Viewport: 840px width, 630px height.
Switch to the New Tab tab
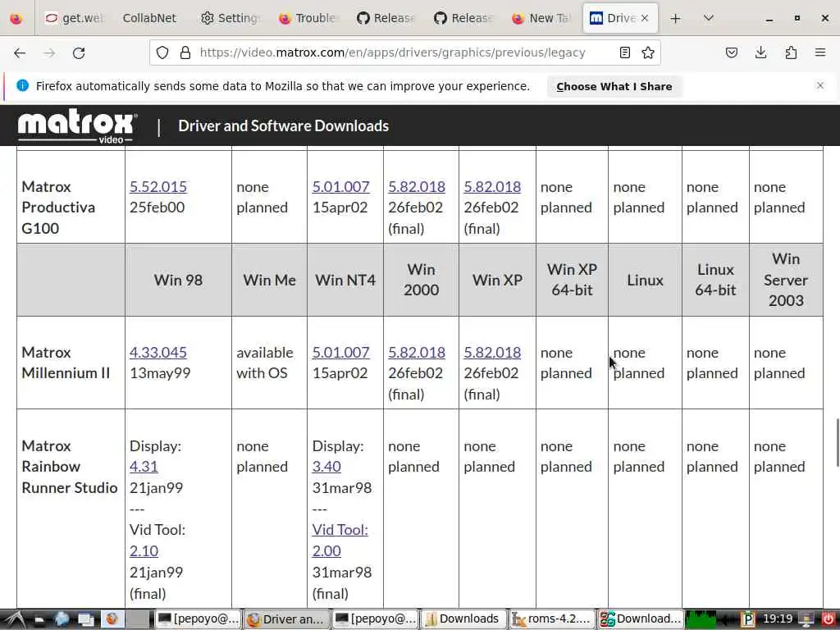(x=540, y=18)
